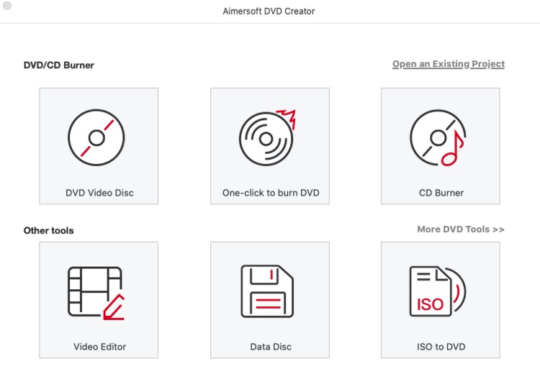The width and height of the screenshot is (540, 392).
Task: Click the Video Editor label
Action: [99, 347]
